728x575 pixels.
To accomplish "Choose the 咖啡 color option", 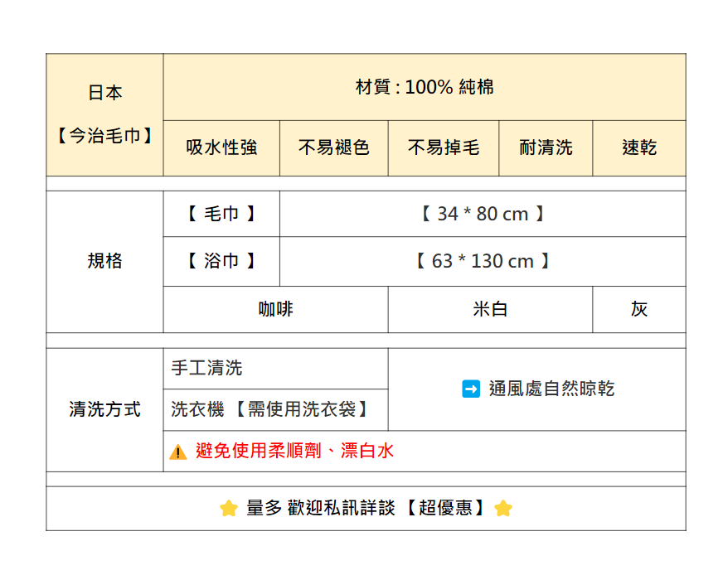I will click(x=275, y=310).
